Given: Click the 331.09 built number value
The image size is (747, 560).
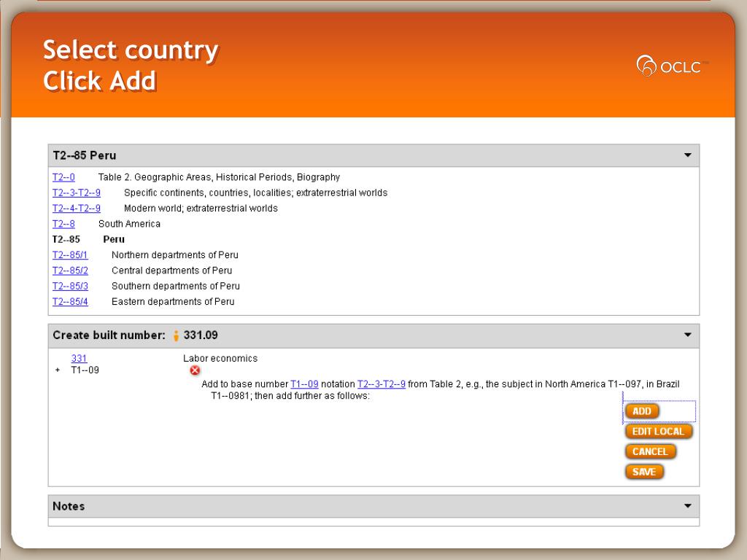Looking at the screenshot, I should (201, 335).
